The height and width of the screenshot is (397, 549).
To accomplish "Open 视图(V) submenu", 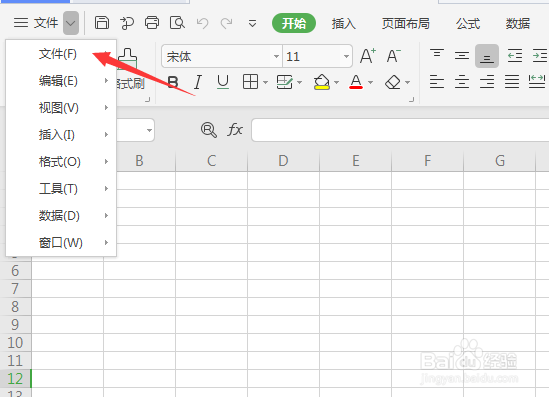I will coord(61,108).
